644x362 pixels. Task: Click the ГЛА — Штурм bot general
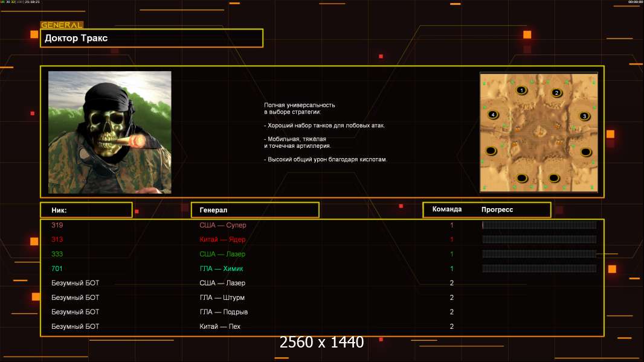coord(222,297)
